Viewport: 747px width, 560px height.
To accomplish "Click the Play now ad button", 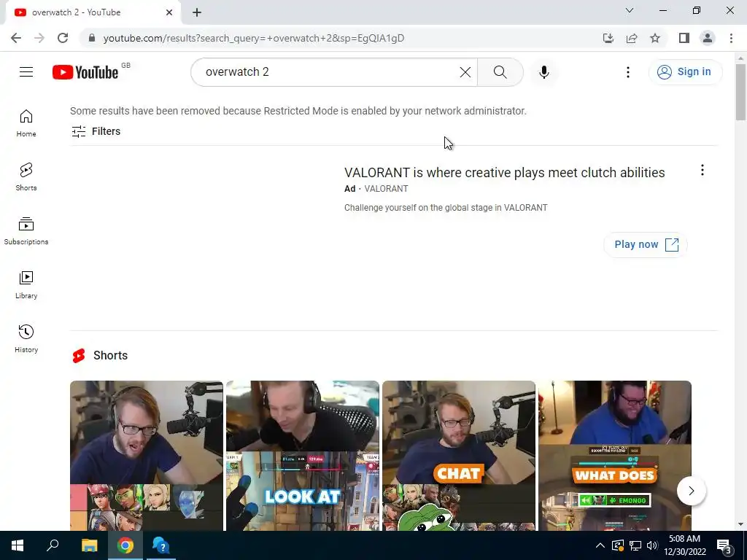I will click(x=646, y=245).
